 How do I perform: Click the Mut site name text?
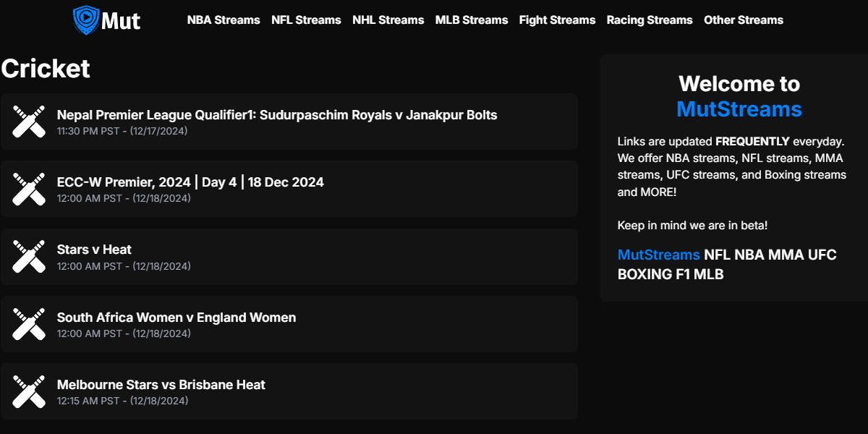121,21
